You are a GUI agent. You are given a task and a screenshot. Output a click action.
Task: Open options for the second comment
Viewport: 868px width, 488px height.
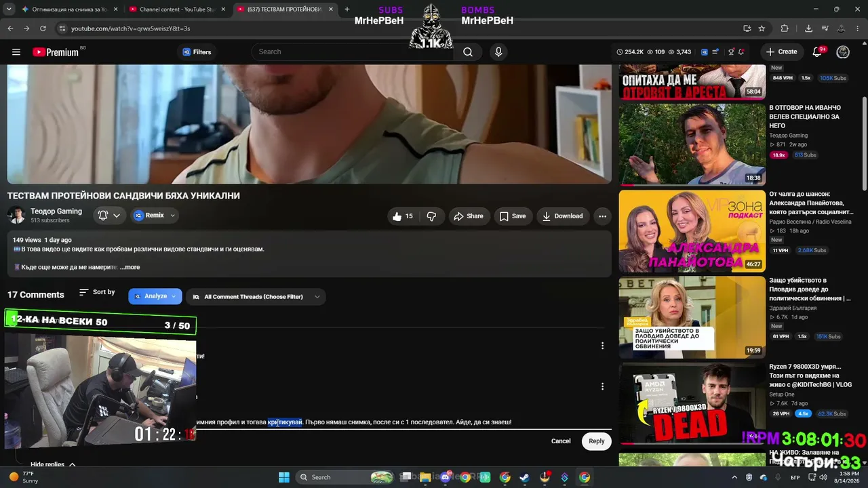(x=602, y=387)
